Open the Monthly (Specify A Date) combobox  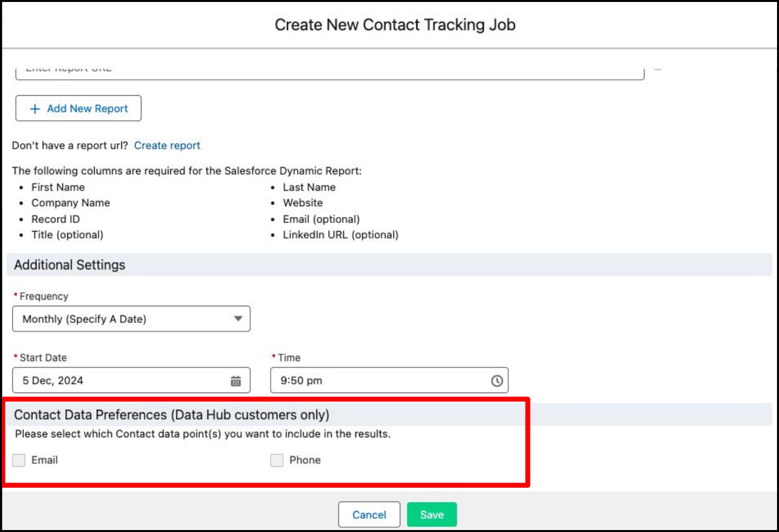[123, 319]
